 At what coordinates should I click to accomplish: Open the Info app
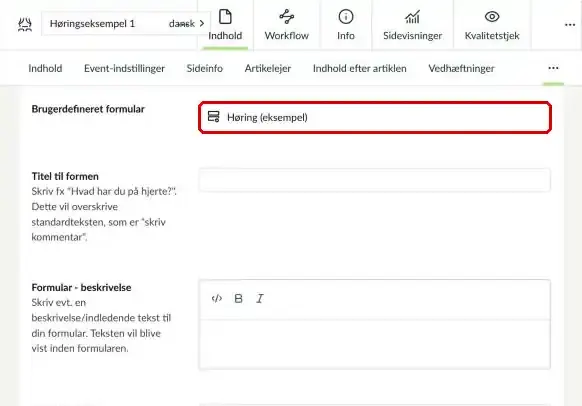pos(346,25)
